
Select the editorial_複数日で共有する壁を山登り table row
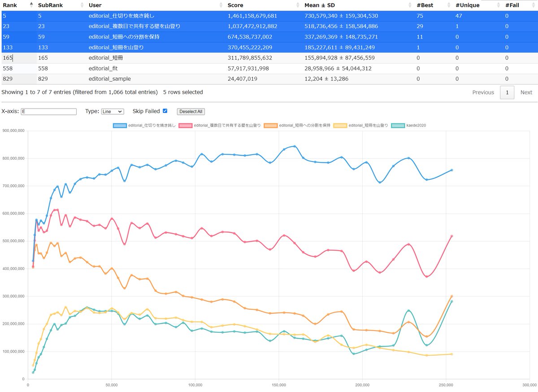(269, 26)
